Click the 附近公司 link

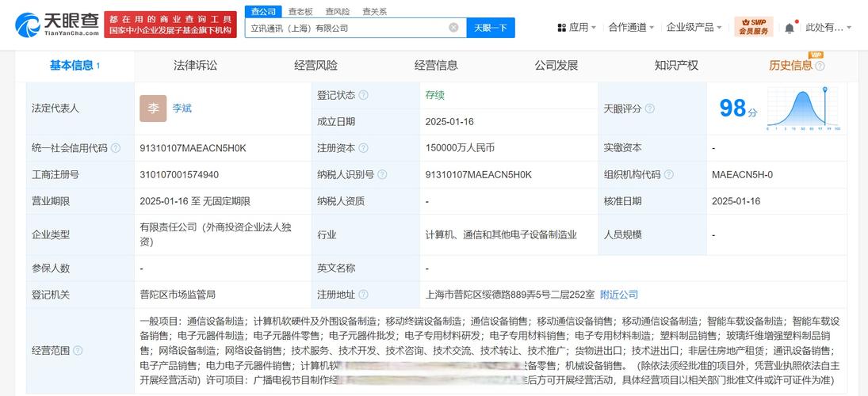click(x=619, y=295)
